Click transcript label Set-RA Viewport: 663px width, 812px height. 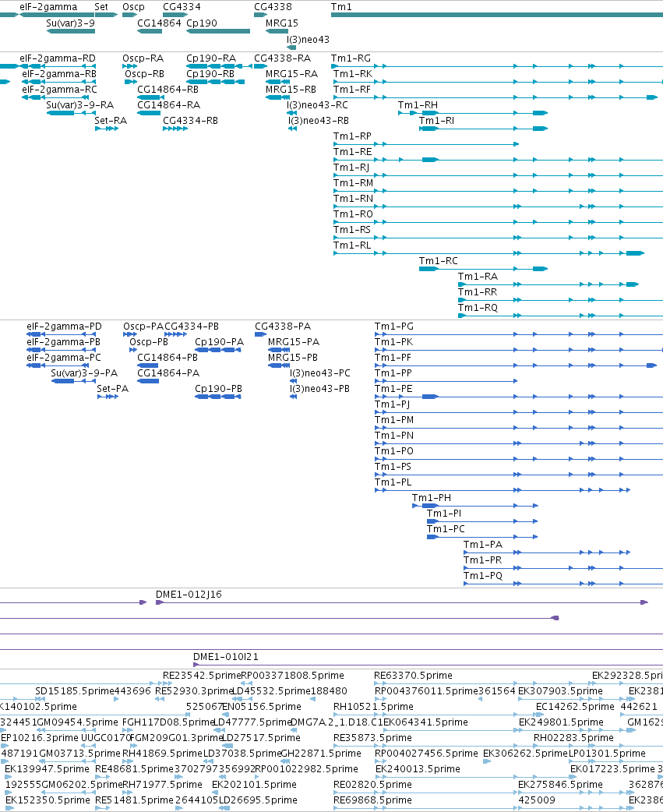(x=111, y=120)
